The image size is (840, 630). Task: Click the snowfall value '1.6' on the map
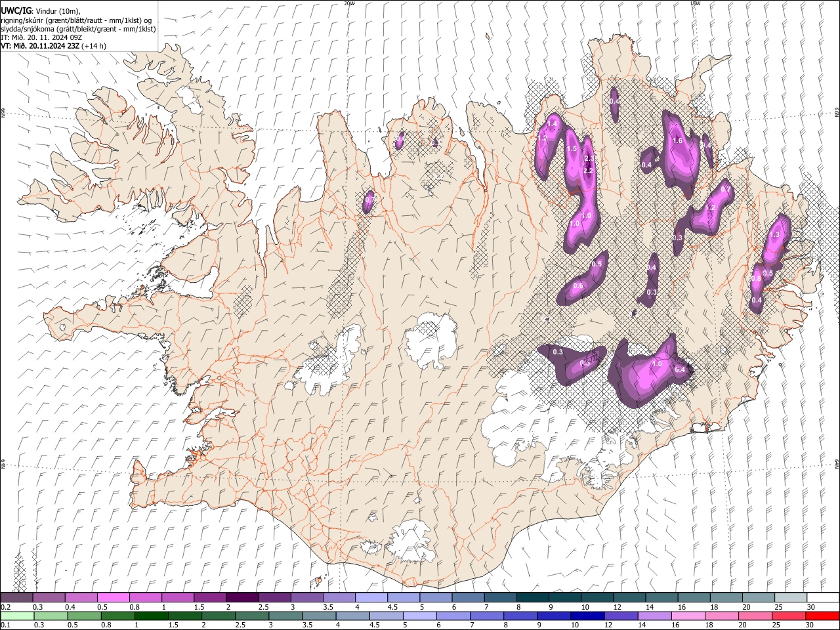tap(678, 140)
